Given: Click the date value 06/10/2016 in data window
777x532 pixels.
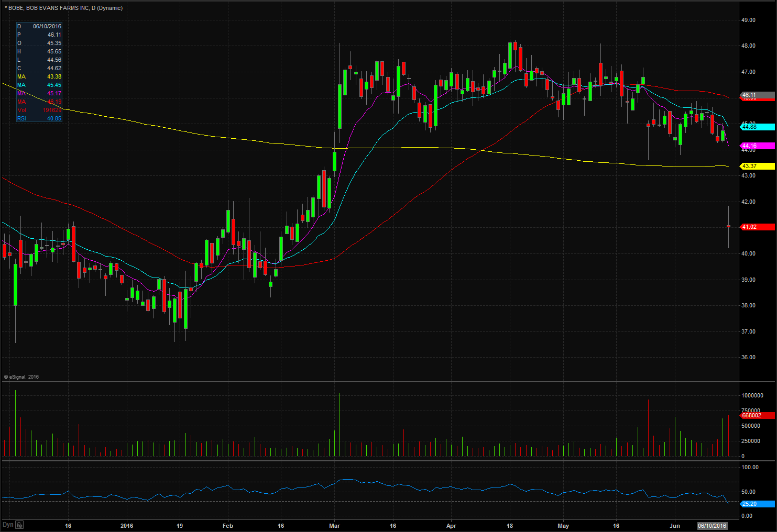Looking at the screenshot, I should [47, 26].
